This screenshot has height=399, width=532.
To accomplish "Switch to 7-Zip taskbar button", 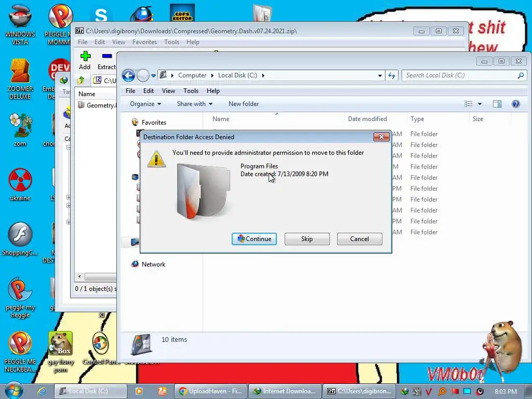I will pos(359,391).
